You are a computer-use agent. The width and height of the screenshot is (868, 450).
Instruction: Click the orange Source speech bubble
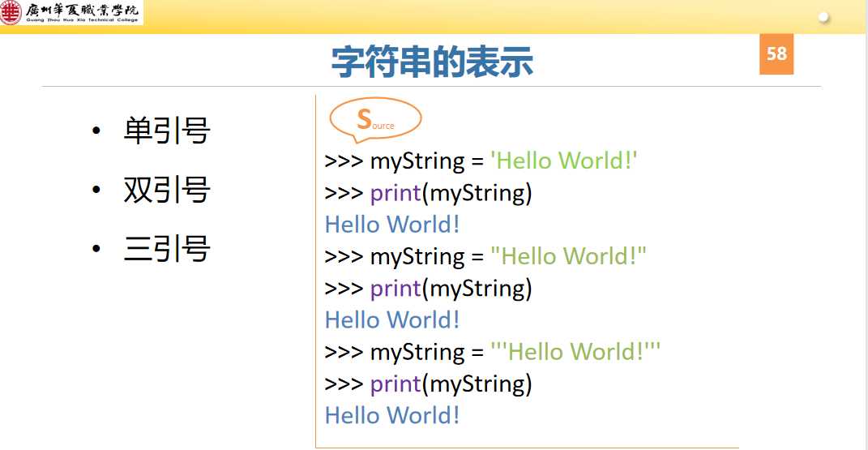(x=375, y=120)
